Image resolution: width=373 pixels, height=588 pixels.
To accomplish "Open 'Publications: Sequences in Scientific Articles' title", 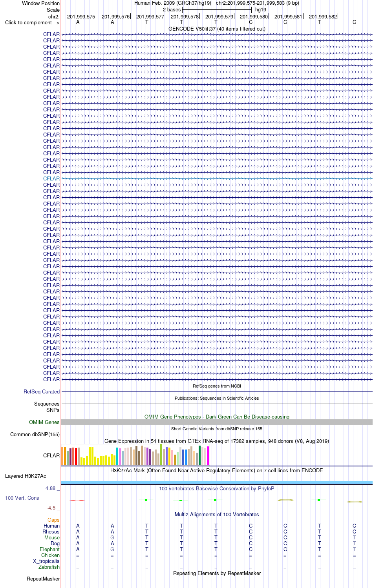I will coord(217,398).
